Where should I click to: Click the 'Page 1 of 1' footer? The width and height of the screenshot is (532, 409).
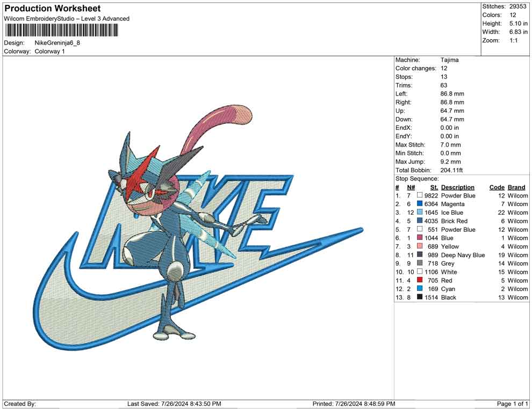[512, 404]
